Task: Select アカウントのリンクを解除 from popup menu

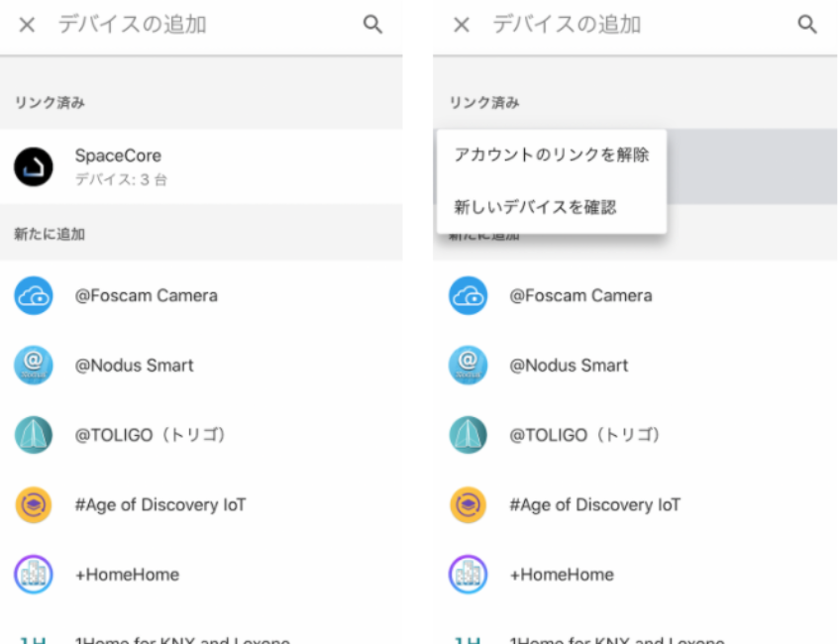Action: tap(551, 155)
